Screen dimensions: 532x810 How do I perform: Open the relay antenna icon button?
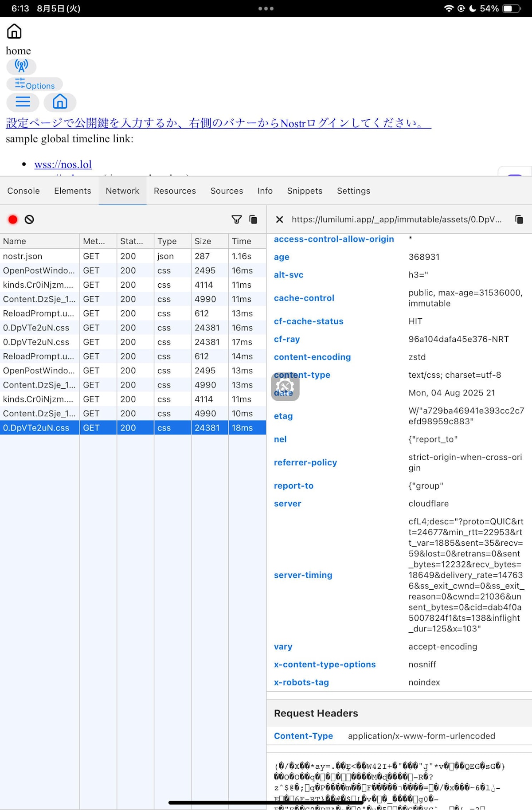[x=21, y=67]
